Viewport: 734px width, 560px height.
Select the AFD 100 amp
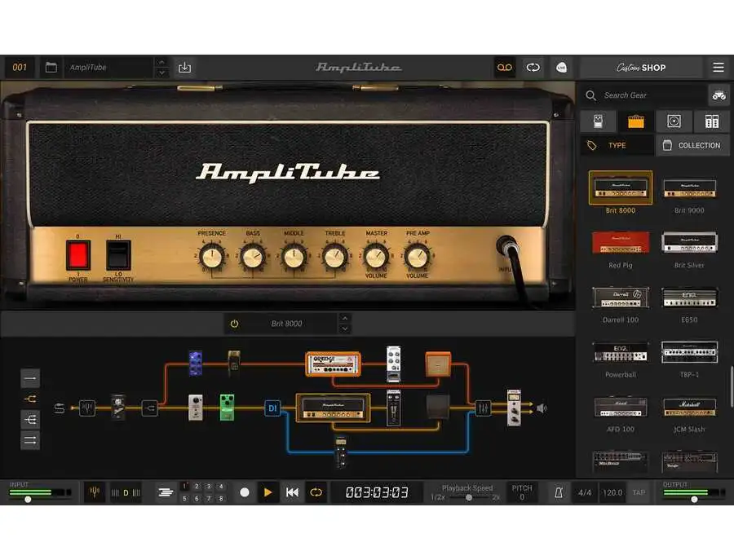point(621,407)
